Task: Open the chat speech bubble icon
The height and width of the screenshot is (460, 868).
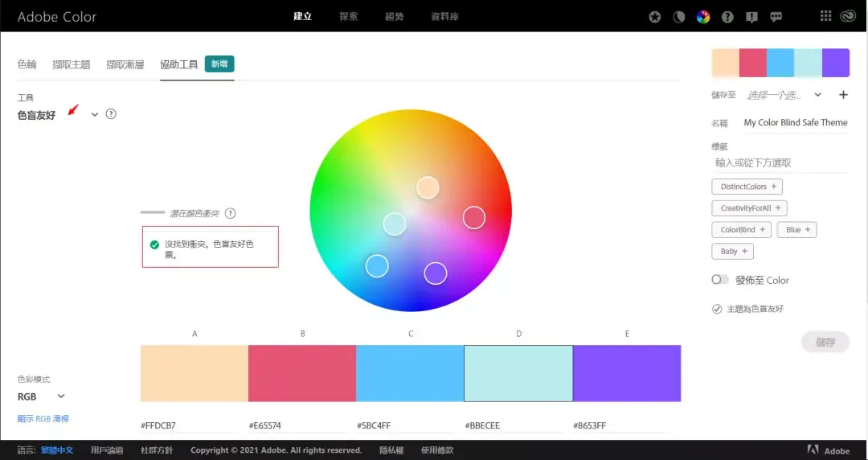Action: click(776, 17)
